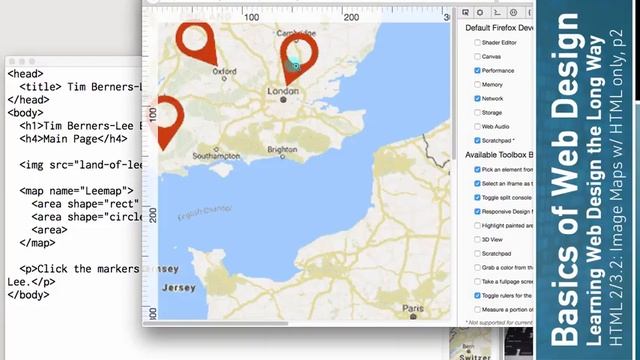Click the <title> Tim Berners line in editor
640x360 pixels.
coord(80,87)
